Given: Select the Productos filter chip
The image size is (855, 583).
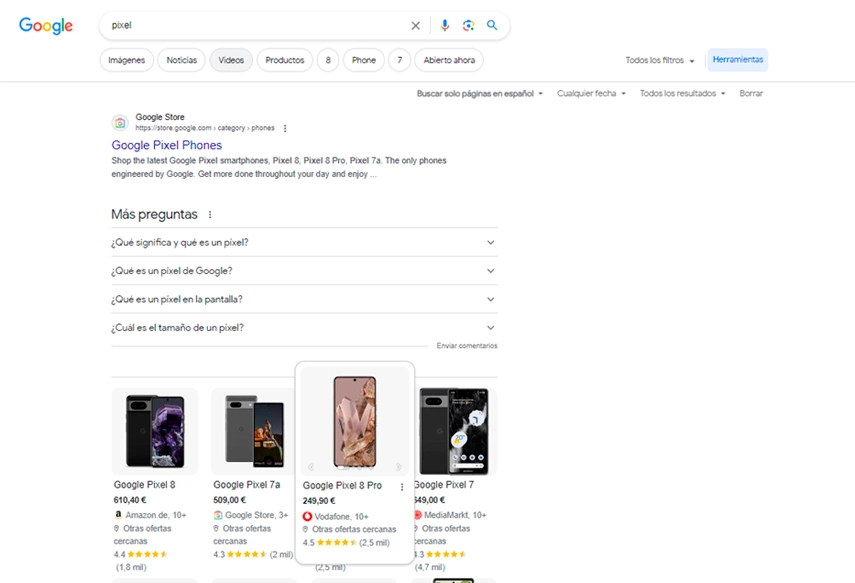Looking at the screenshot, I should (285, 60).
